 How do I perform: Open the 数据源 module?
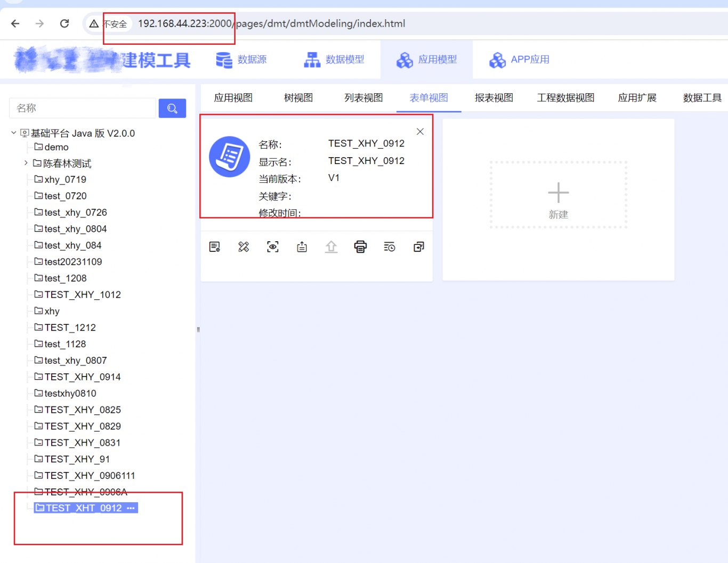[x=241, y=60]
